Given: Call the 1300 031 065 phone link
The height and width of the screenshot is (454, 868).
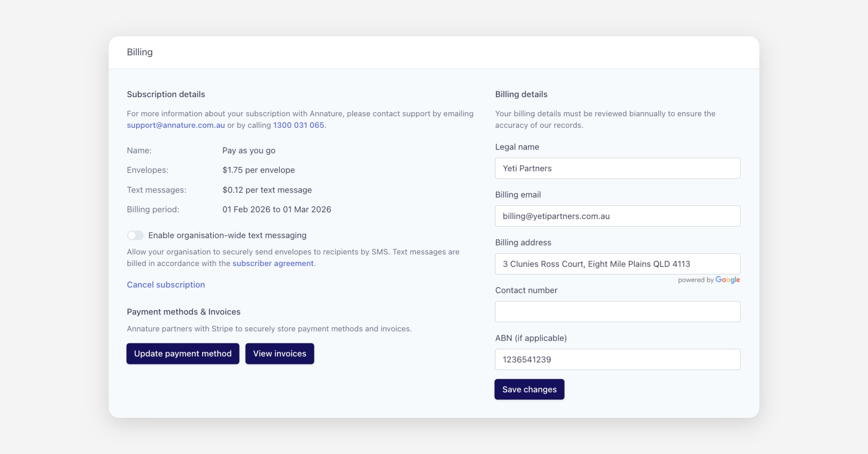Looking at the screenshot, I should click(x=298, y=125).
